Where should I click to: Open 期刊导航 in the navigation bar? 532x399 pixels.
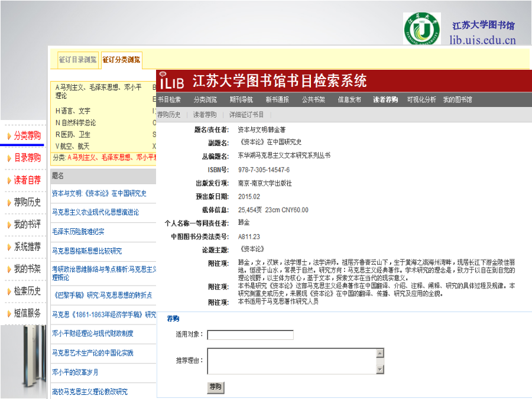coord(241,100)
